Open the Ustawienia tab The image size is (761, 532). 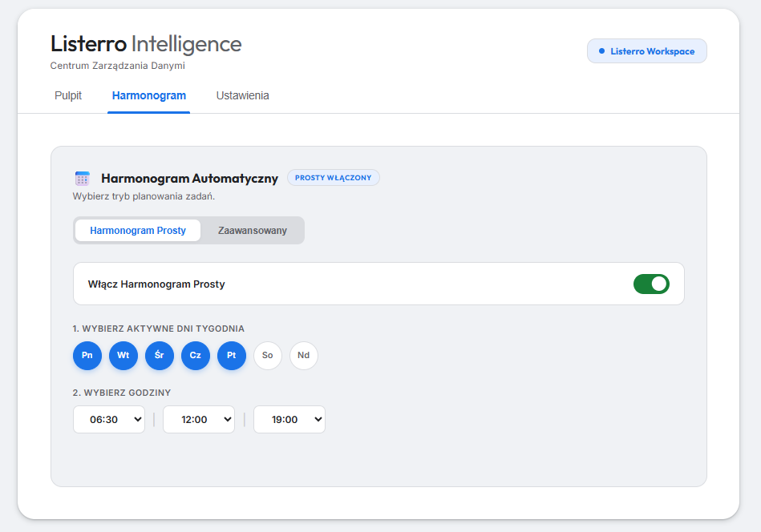242,96
